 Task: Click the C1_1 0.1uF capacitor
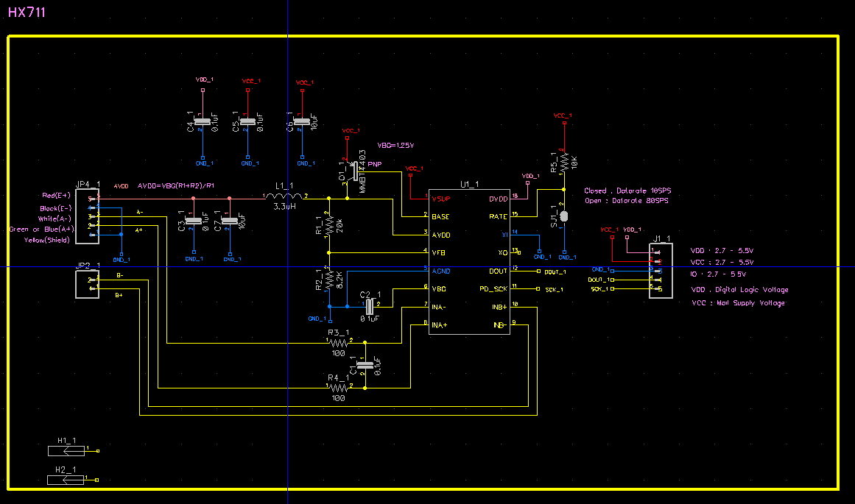[x=365, y=365]
